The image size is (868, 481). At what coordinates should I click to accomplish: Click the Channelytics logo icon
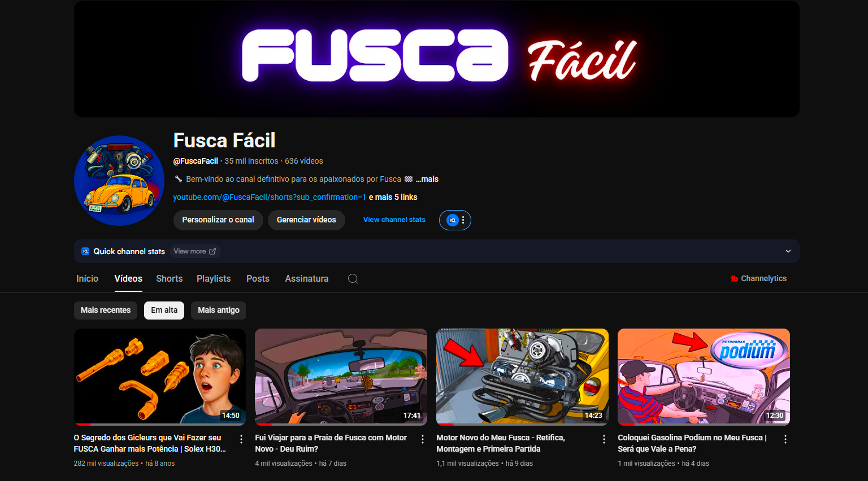(x=734, y=279)
